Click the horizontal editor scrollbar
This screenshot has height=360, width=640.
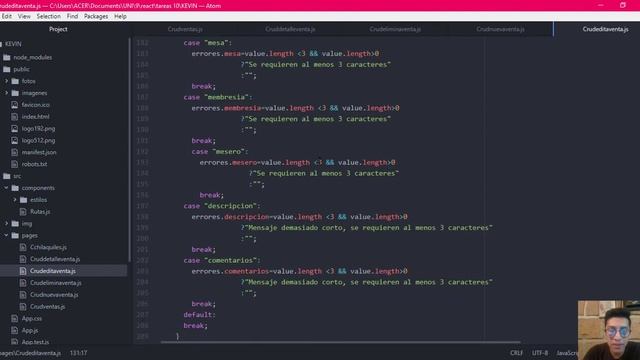coord(340,342)
